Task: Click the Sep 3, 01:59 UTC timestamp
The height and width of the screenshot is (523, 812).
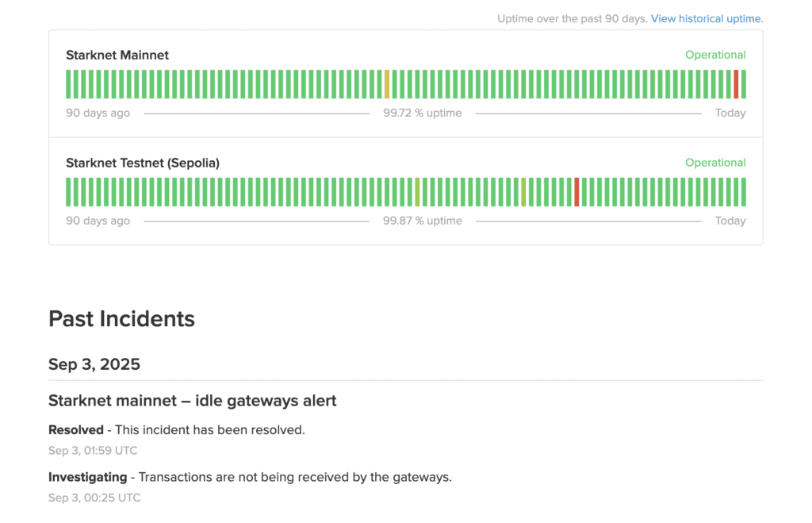Action: 93,451
